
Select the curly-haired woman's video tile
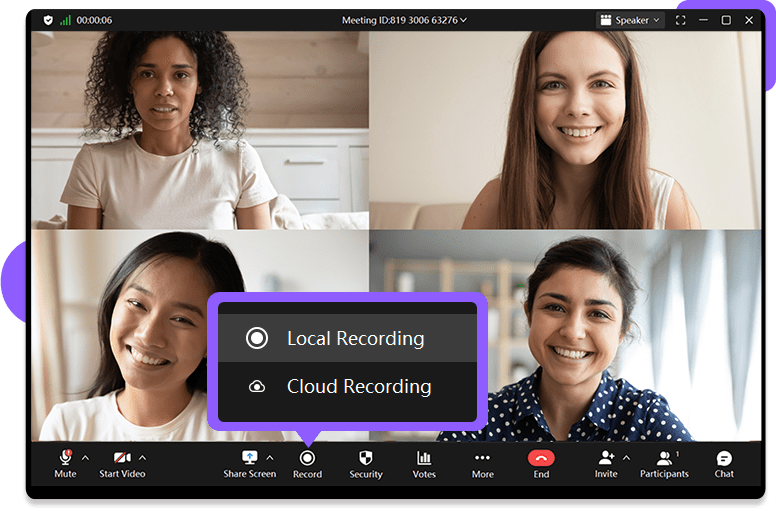200,130
